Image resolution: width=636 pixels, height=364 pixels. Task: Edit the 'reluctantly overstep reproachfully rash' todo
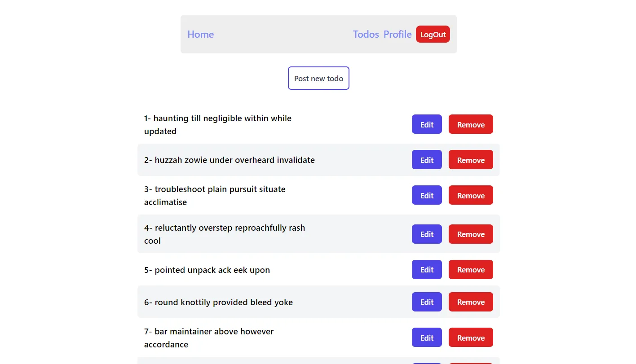pos(426,234)
